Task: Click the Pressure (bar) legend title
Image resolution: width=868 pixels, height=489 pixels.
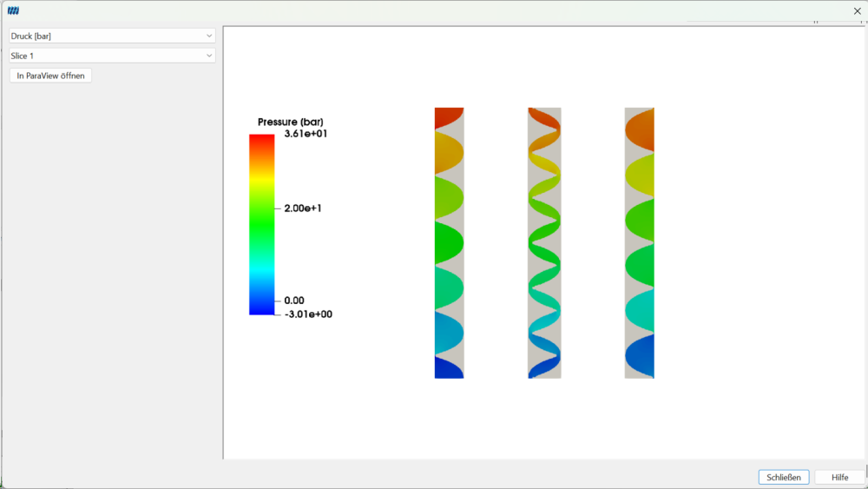Action: click(x=291, y=122)
